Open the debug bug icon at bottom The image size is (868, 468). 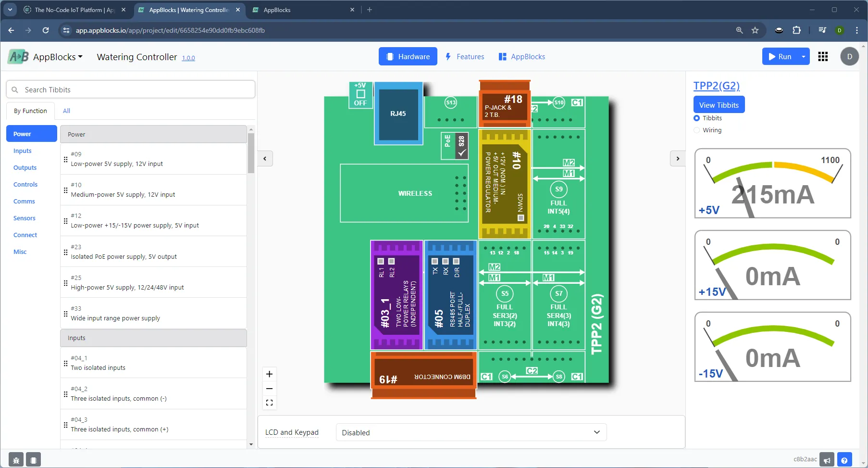coord(16,460)
